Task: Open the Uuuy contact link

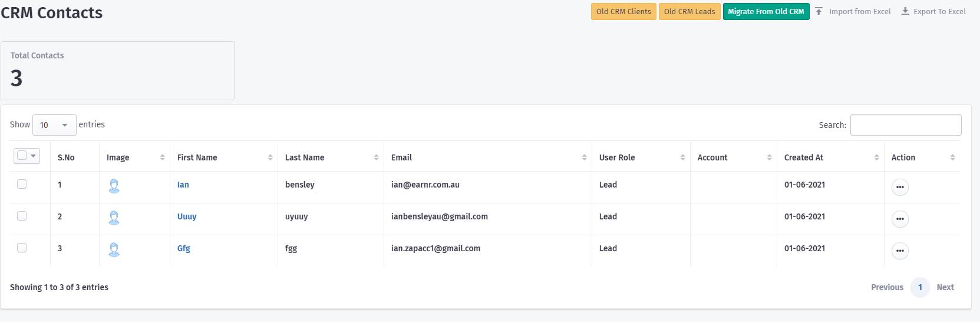Action: [x=187, y=216]
